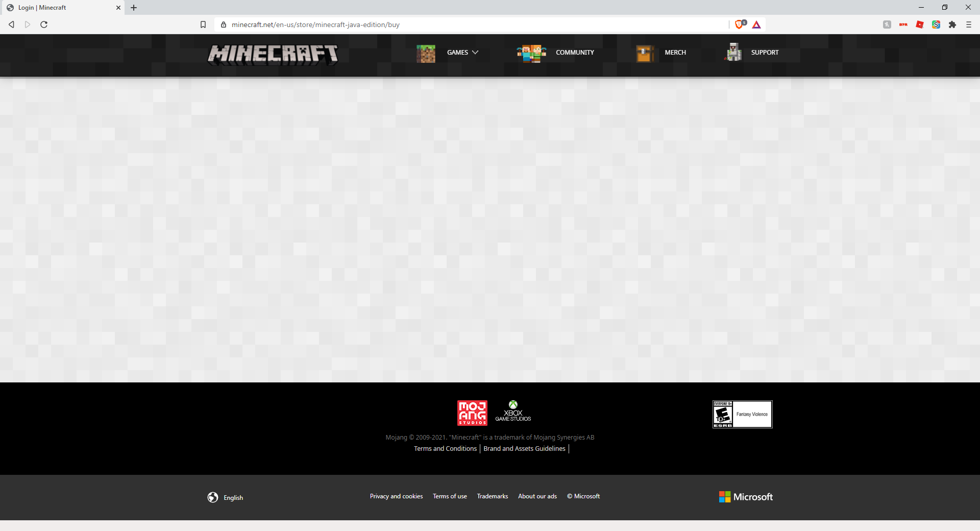Change language via English link

[233, 498]
